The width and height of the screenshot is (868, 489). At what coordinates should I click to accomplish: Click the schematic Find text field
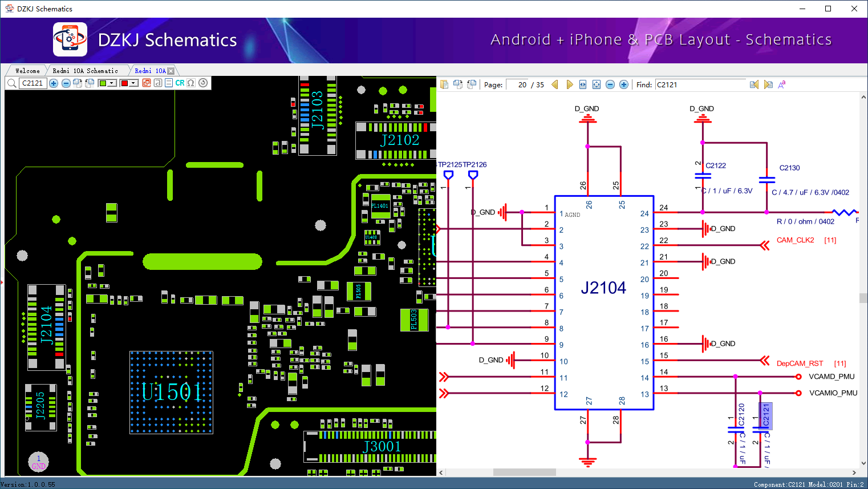[x=700, y=84]
